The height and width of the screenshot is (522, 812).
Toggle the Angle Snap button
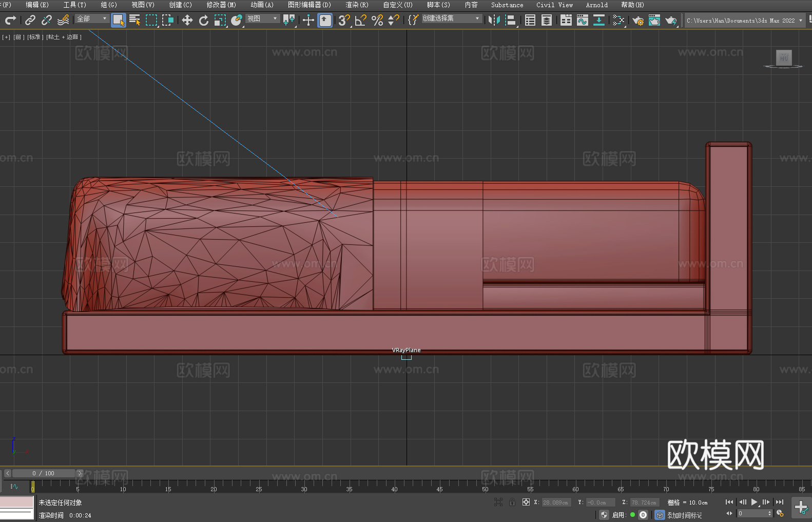coord(360,20)
